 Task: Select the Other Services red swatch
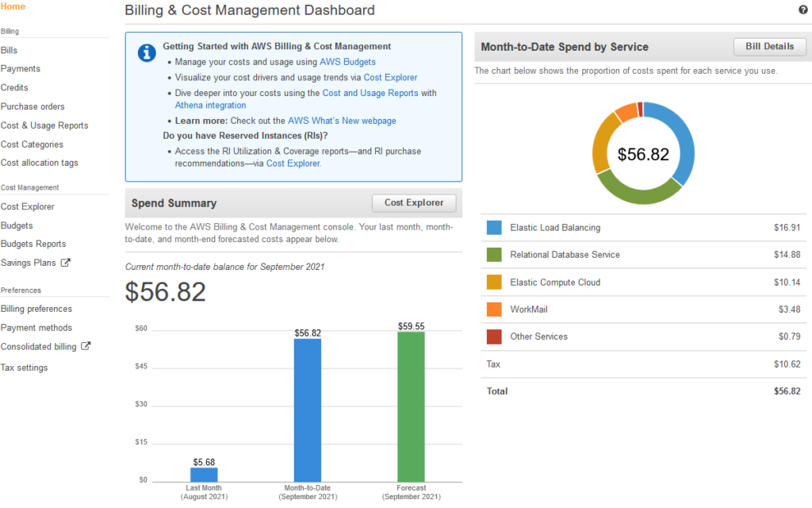(x=494, y=337)
